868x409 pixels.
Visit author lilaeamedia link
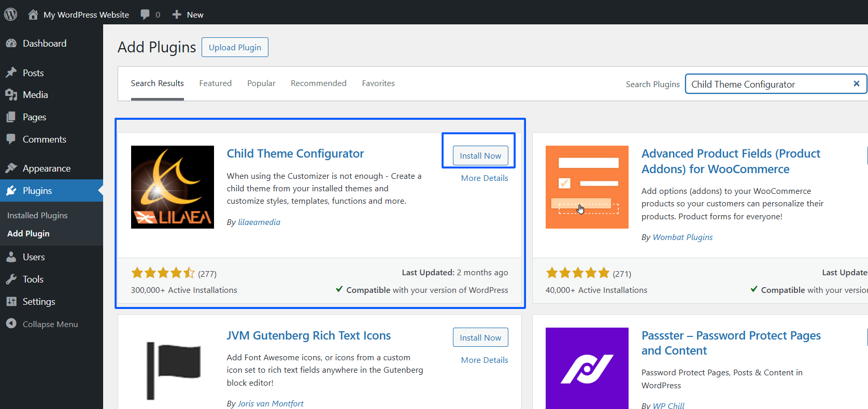tap(259, 222)
